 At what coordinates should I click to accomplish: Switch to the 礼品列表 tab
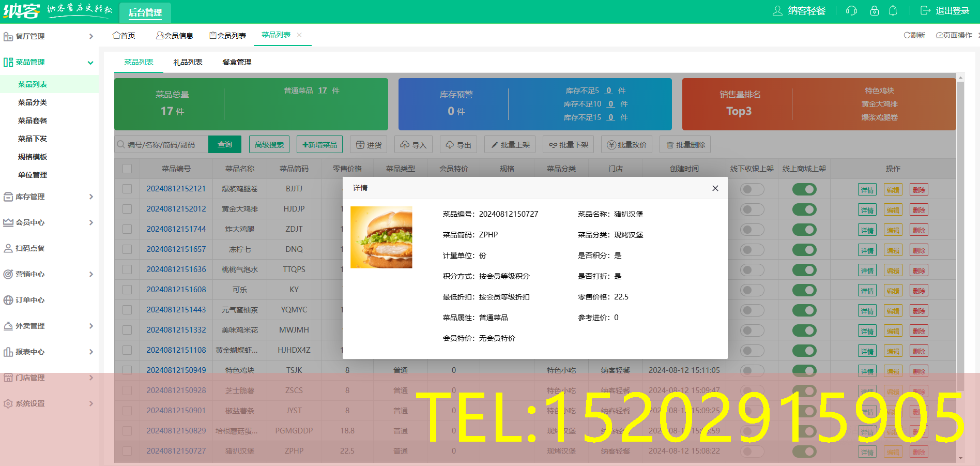[189, 62]
